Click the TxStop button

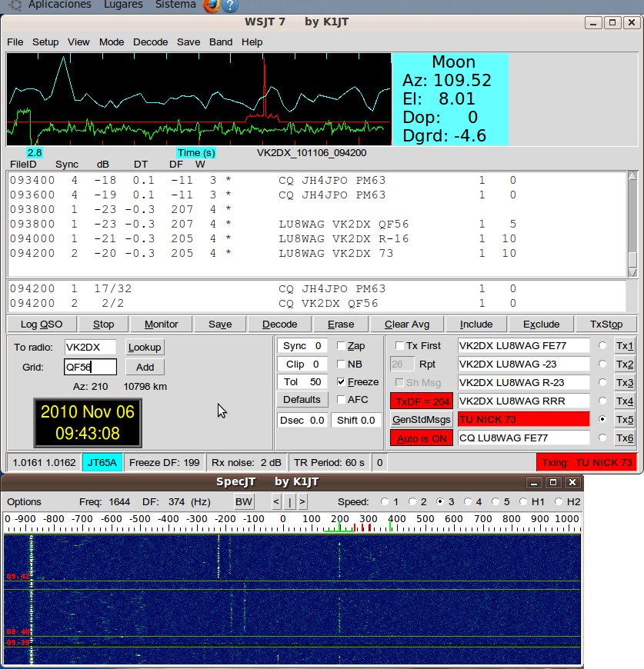pyautogui.click(x=606, y=325)
